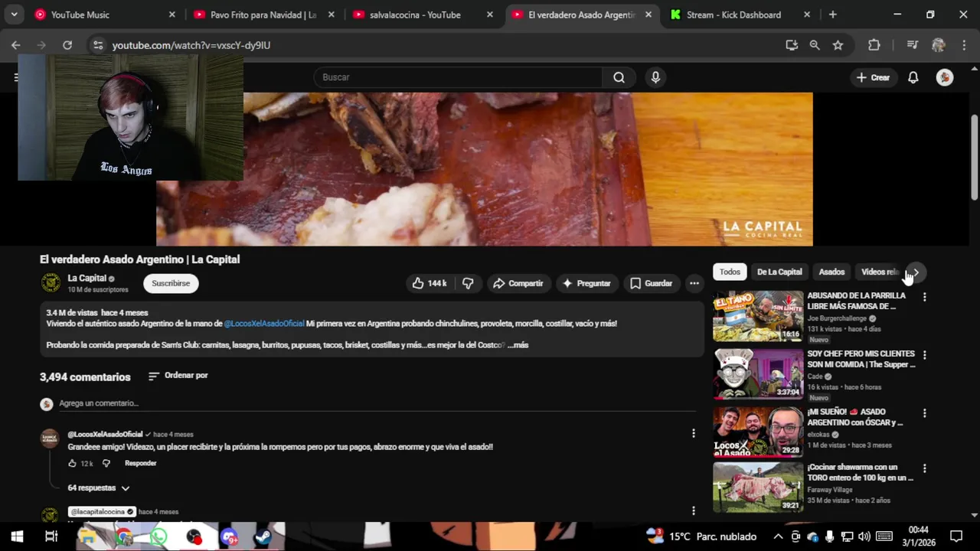Click the YouTube search Buscar field
Viewport: 980px width, 551px height.
tap(458, 77)
